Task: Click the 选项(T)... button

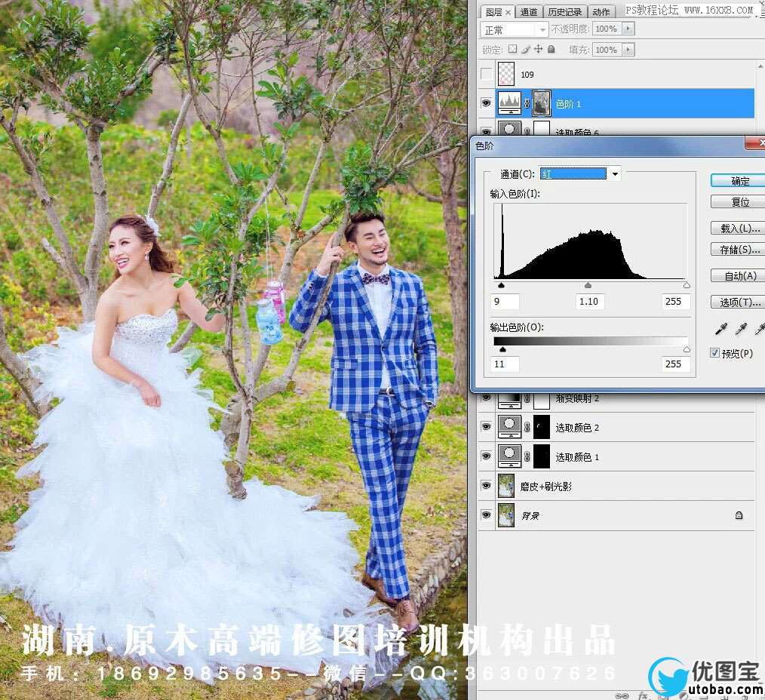Action: pos(739,302)
